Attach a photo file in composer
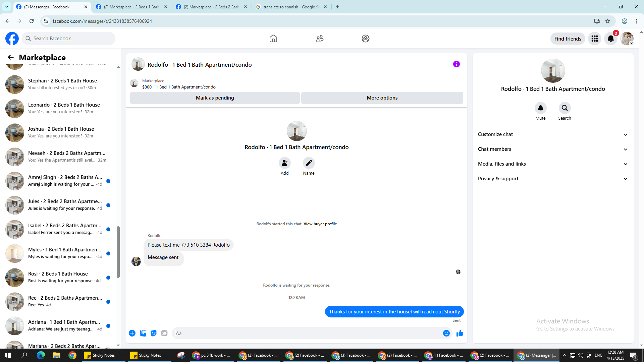644x362 pixels. [x=143, y=333]
